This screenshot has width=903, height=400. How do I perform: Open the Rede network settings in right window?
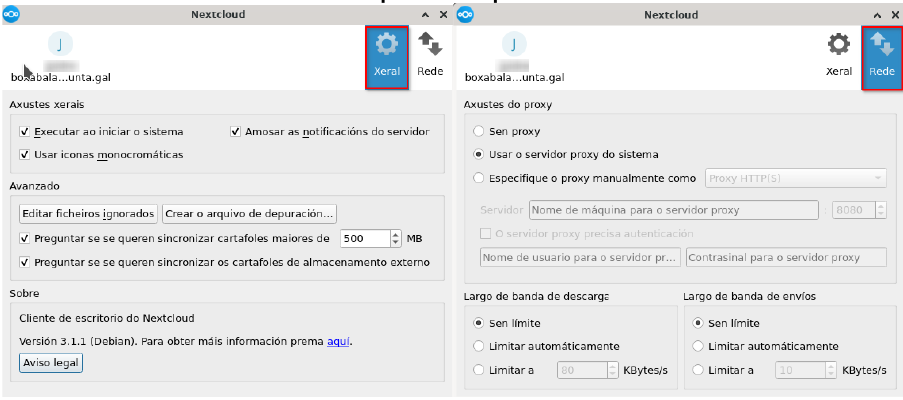881,56
